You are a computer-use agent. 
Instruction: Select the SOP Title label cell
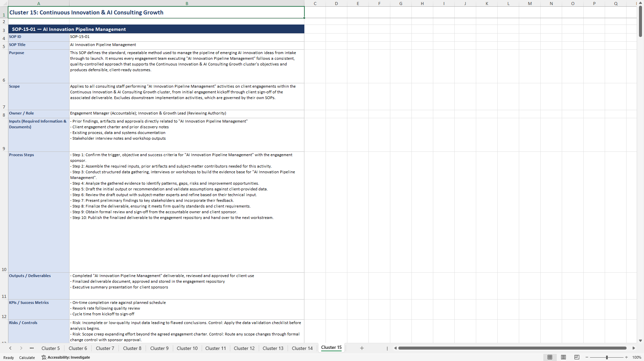[x=39, y=45]
